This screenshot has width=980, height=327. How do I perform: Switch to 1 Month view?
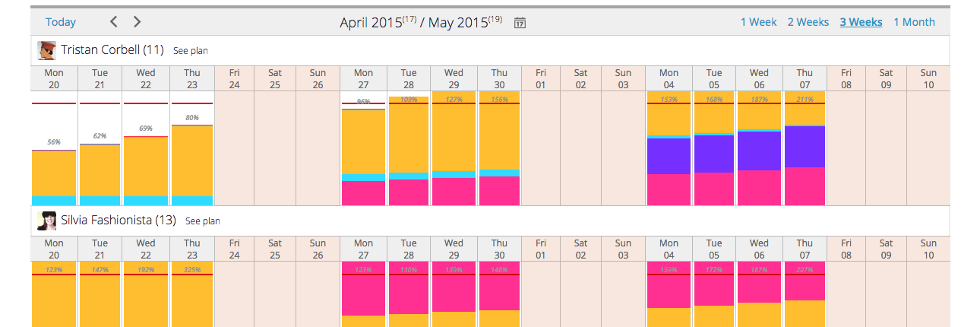pyautogui.click(x=914, y=22)
